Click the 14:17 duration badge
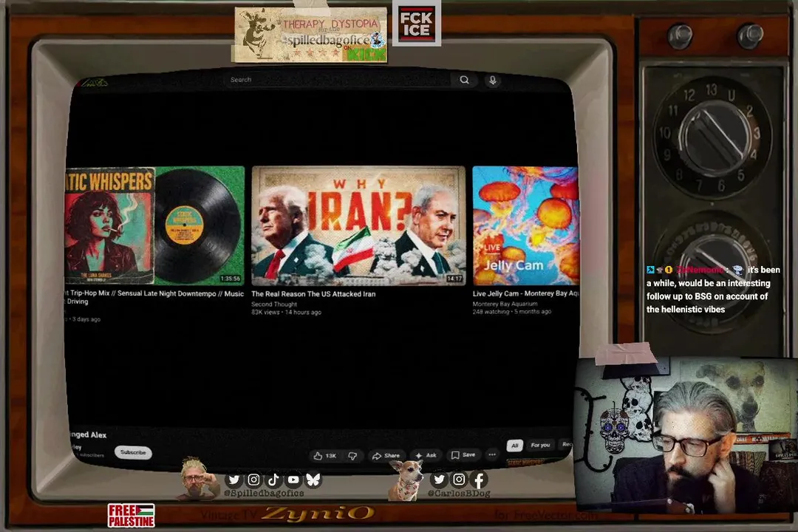 click(454, 279)
